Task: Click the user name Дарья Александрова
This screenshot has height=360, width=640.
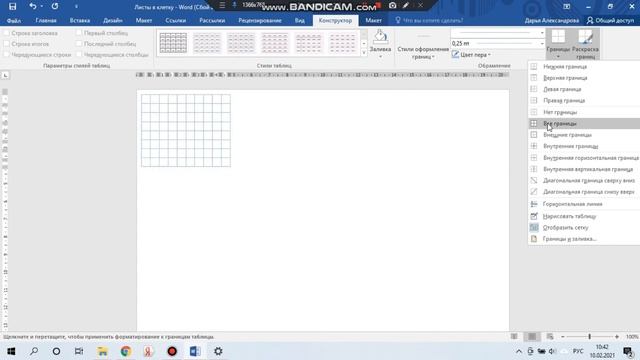Action: [552, 20]
